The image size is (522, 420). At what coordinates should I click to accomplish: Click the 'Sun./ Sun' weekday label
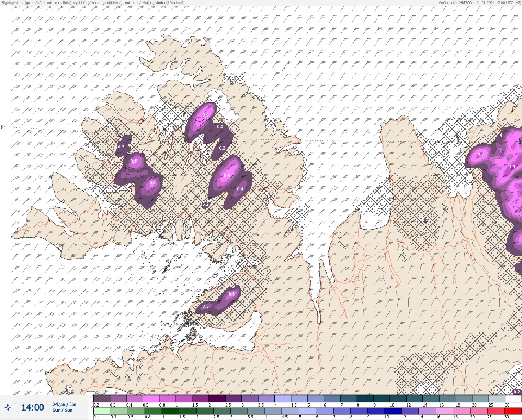(x=62, y=410)
